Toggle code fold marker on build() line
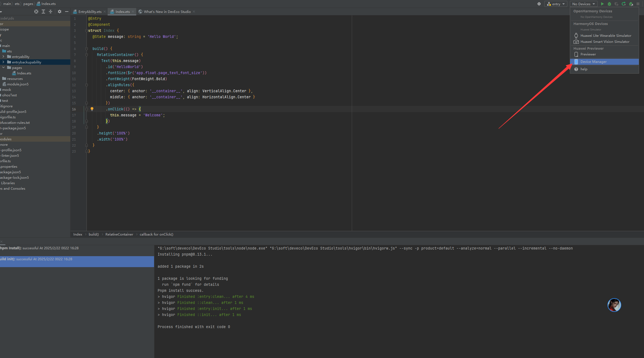The height and width of the screenshot is (358, 644). click(87, 49)
